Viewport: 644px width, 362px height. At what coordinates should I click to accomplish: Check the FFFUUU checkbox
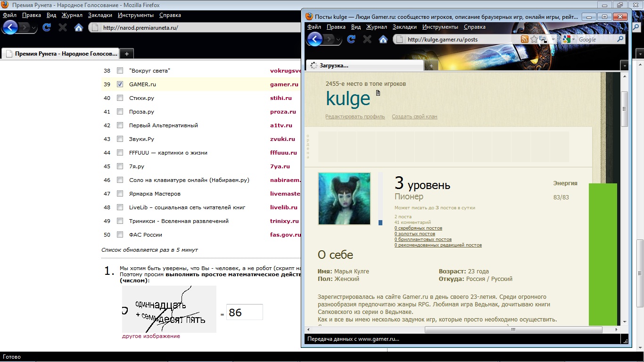pyautogui.click(x=120, y=153)
